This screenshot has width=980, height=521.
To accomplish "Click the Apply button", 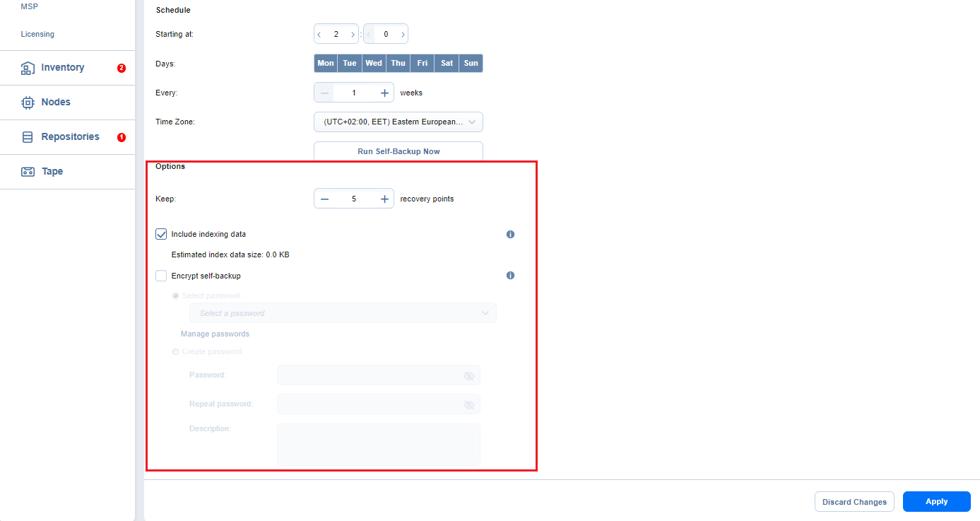I will [x=936, y=501].
